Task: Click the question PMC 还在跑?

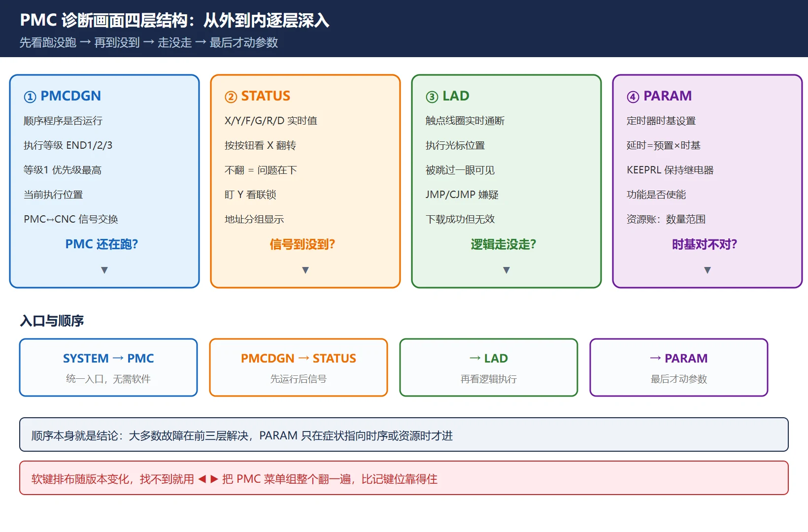Action: click(x=101, y=244)
